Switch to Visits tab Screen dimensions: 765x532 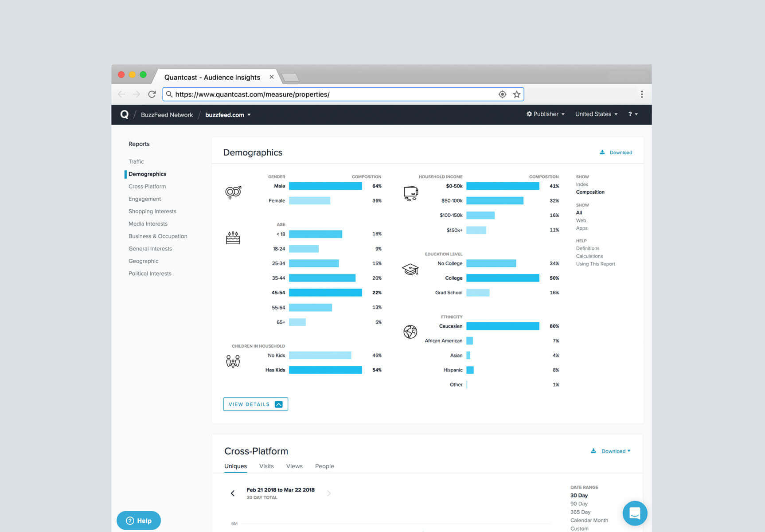(266, 466)
